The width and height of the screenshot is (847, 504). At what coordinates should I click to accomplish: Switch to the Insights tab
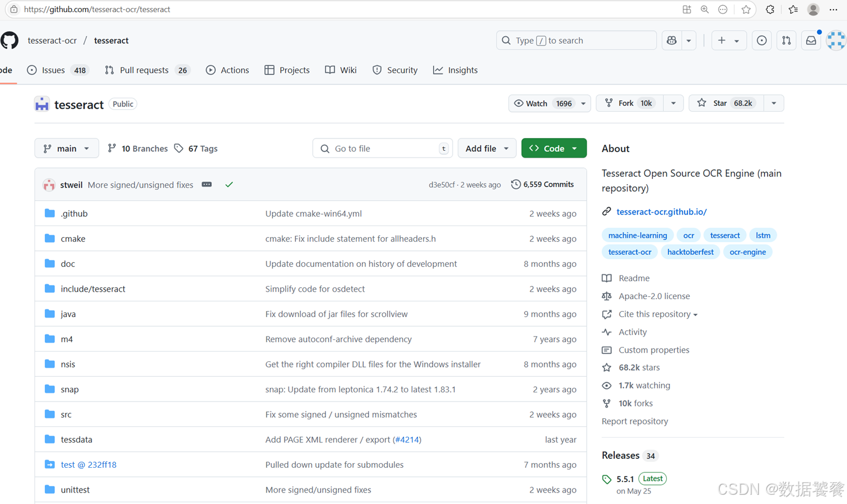coord(455,70)
